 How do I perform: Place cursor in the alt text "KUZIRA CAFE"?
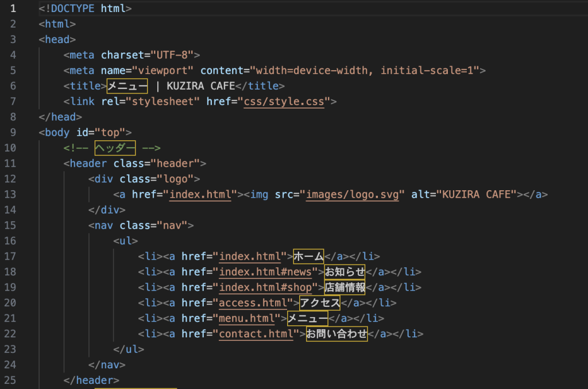[x=477, y=194]
